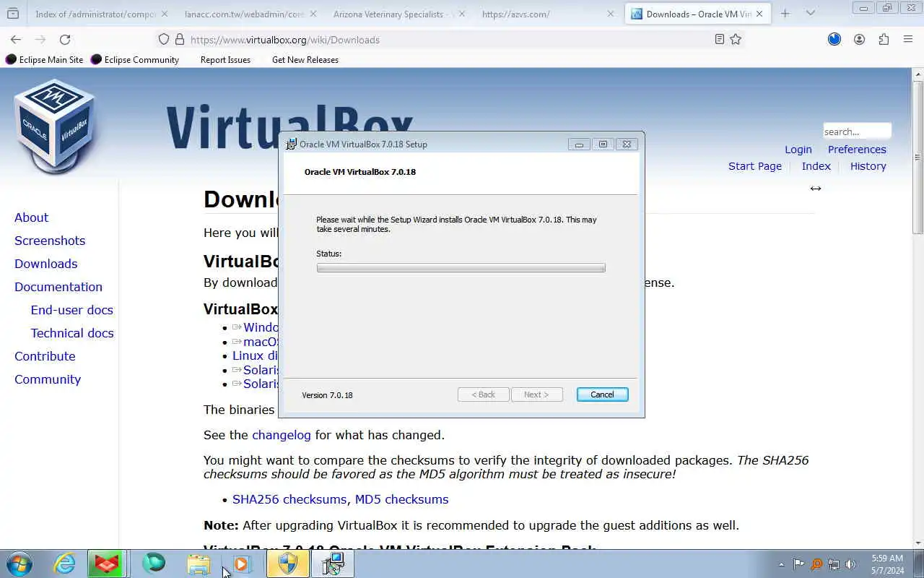Open Community in sidebar
The height and width of the screenshot is (578, 924).
pos(48,379)
